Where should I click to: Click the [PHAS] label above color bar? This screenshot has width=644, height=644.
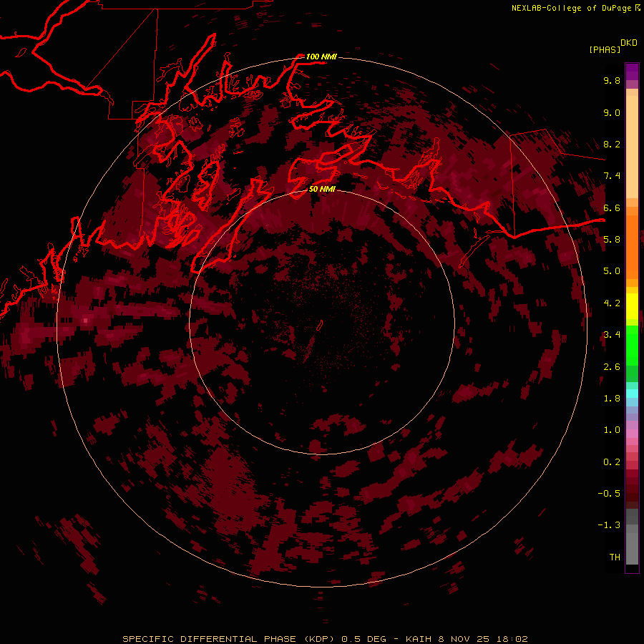click(x=605, y=49)
